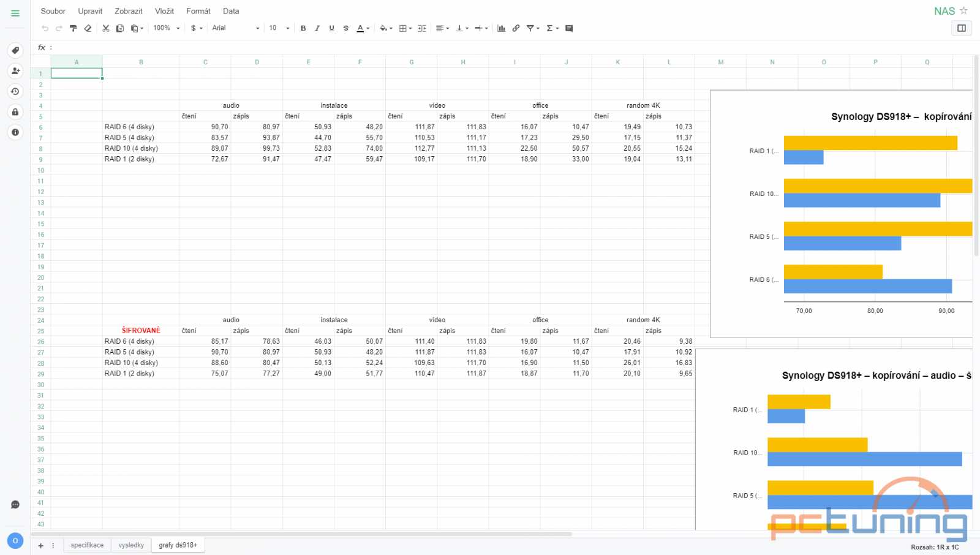Open the cell borders options
This screenshot has width=980, height=555.
405,28
